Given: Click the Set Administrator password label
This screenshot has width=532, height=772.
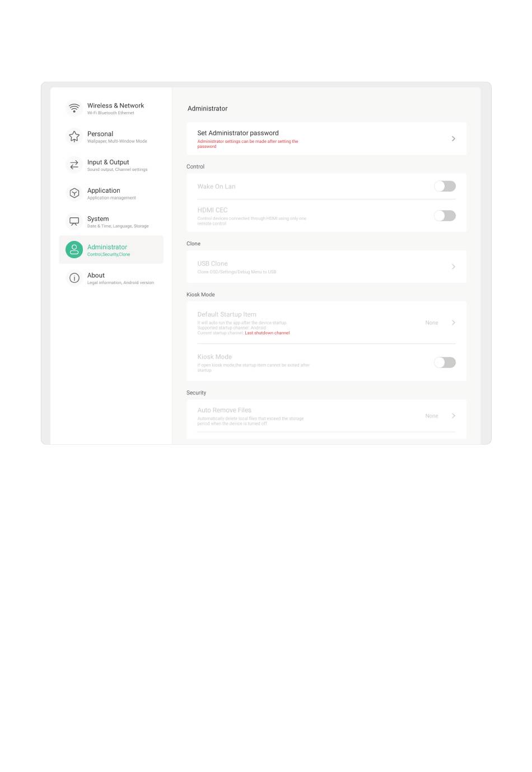Looking at the screenshot, I should coord(238,133).
